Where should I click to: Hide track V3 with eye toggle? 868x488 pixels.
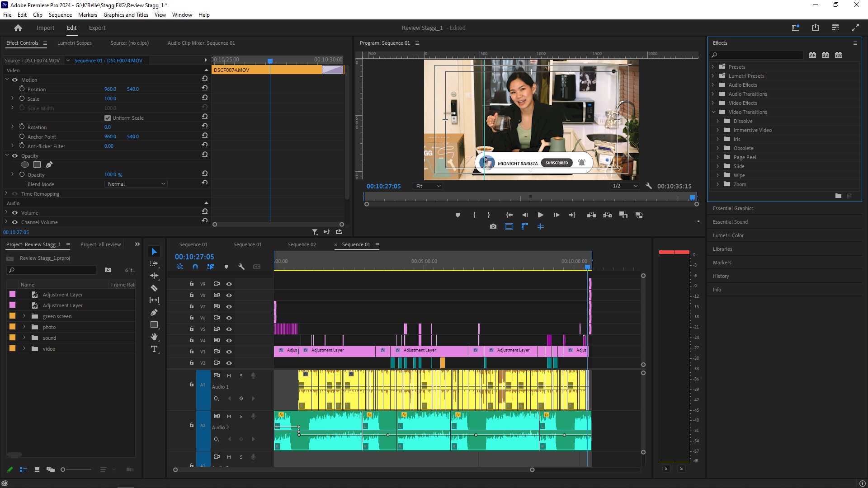pyautogui.click(x=229, y=352)
